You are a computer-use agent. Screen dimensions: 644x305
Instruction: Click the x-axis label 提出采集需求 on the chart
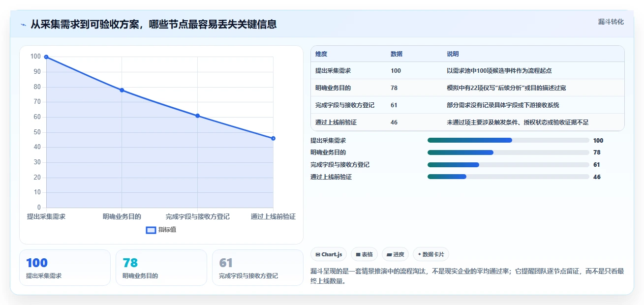[x=46, y=216]
